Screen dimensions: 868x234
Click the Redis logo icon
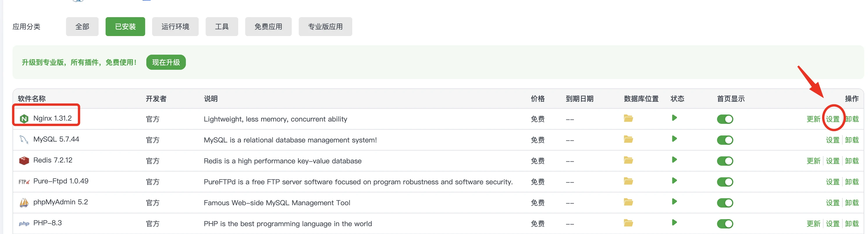[24, 160]
